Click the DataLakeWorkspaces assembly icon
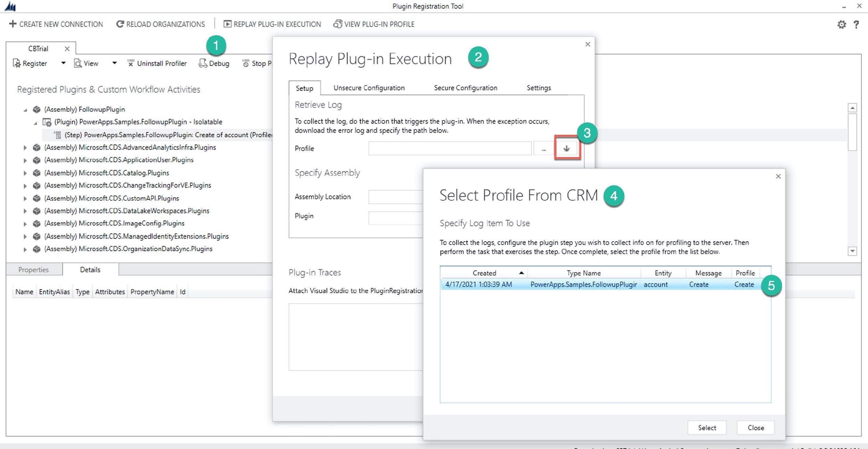The width and height of the screenshot is (868, 449). pyautogui.click(x=36, y=211)
